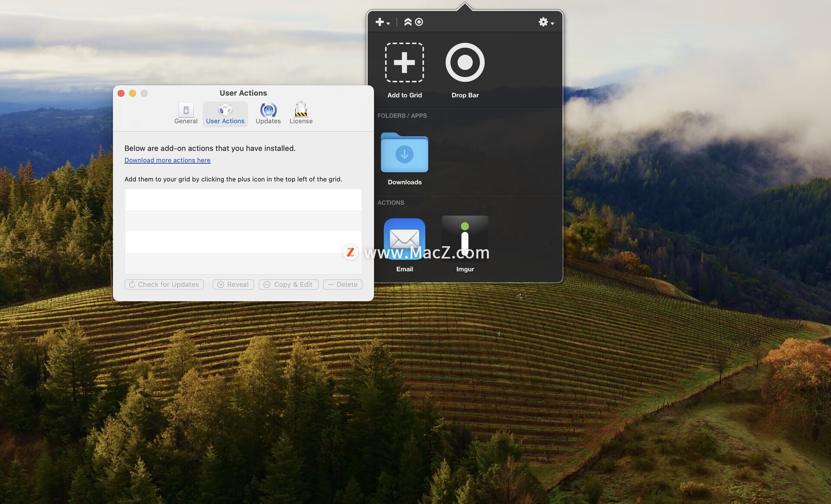
Task: Click the Drop Bar circle icon in toolbar
Action: click(419, 22)
